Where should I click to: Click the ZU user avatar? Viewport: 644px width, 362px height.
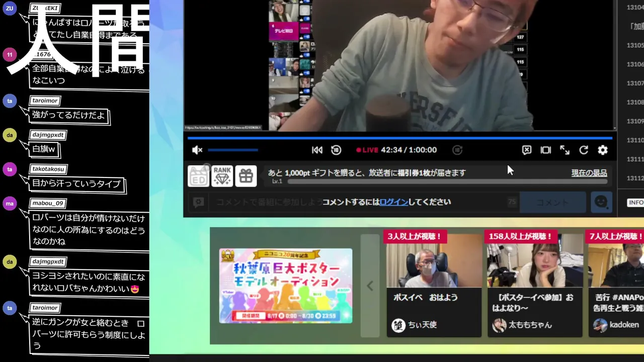tap(10, 8)
